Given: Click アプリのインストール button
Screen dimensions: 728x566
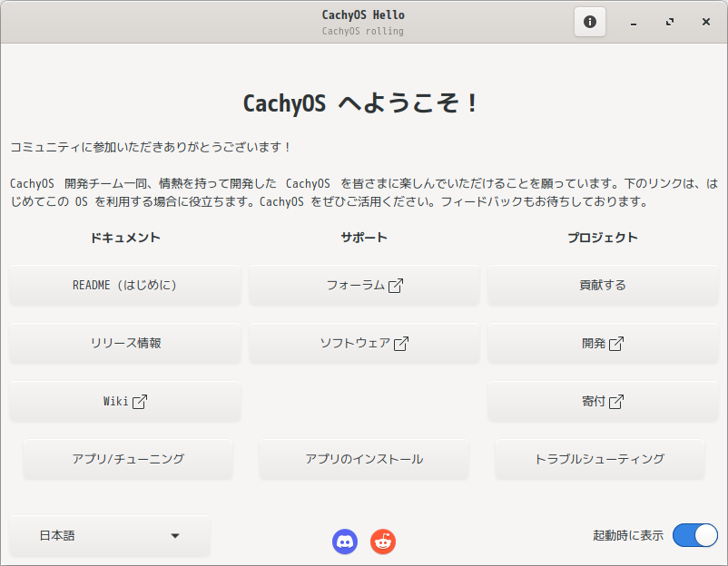Looking at the screenshot, I should coord(364,459).
